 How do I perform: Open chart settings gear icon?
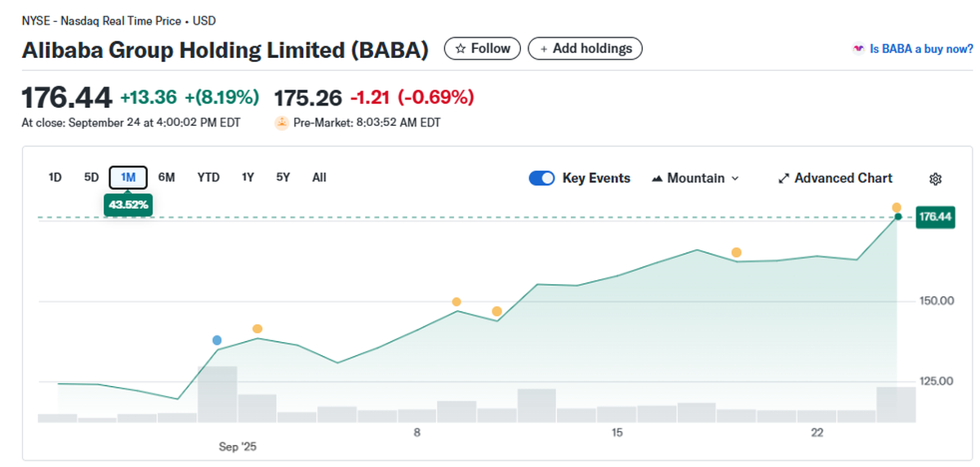click(x=936, y=179)
